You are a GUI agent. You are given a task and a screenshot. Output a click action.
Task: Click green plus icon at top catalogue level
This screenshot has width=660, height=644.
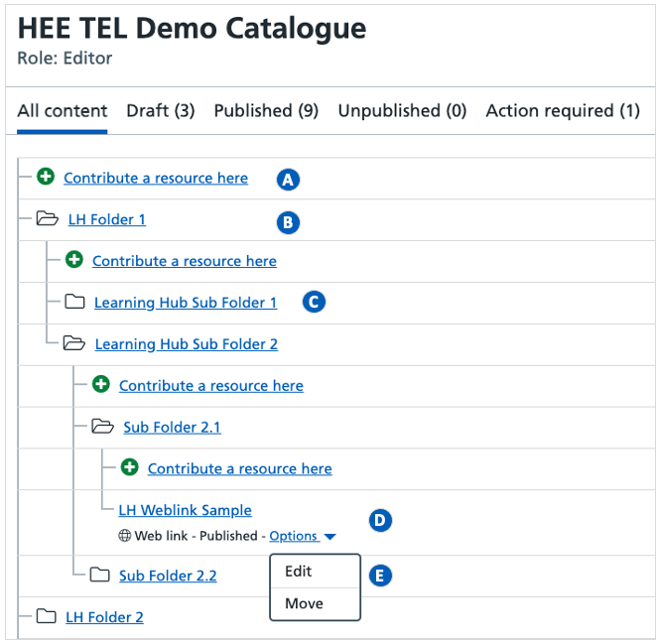coord(46,178)
